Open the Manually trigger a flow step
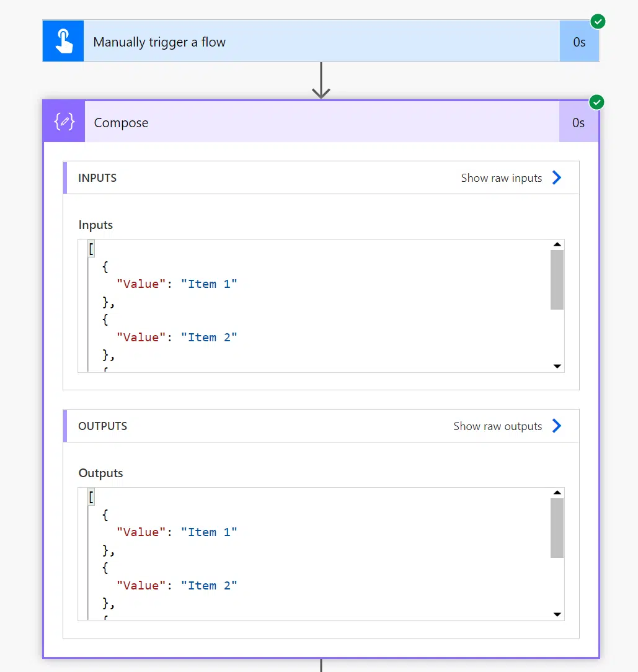 tap(321, 41)
